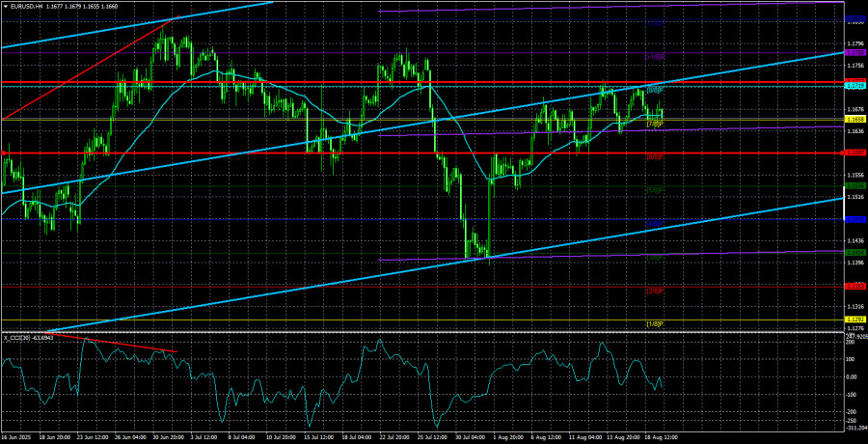The width and height of the screenshot is (868, 444).
Task: Click the -311.204 value on CCI scale
Action: (855, 428)
